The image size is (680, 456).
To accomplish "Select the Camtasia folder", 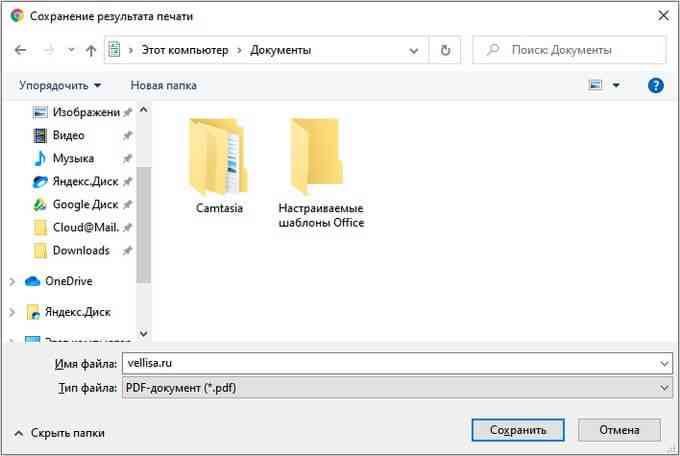I will 219,167.
